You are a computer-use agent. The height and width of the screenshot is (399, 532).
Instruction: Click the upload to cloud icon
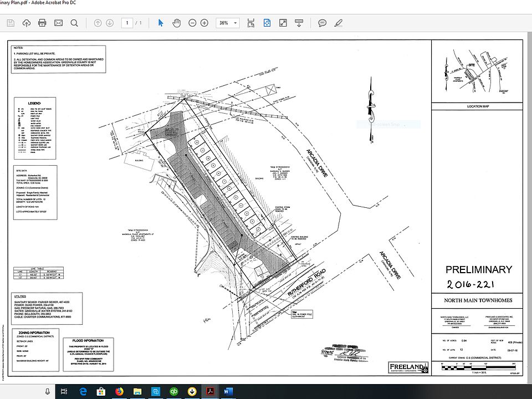[26, 23]
